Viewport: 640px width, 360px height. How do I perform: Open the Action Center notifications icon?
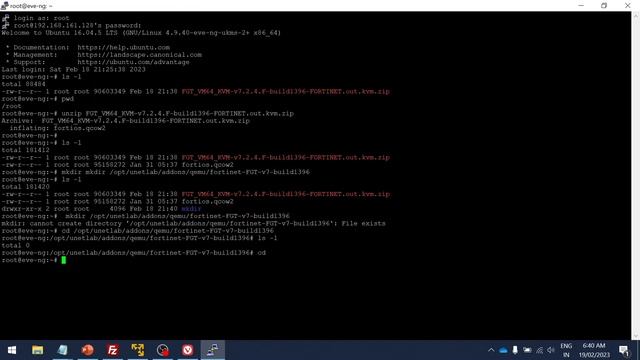click(624, 350)
